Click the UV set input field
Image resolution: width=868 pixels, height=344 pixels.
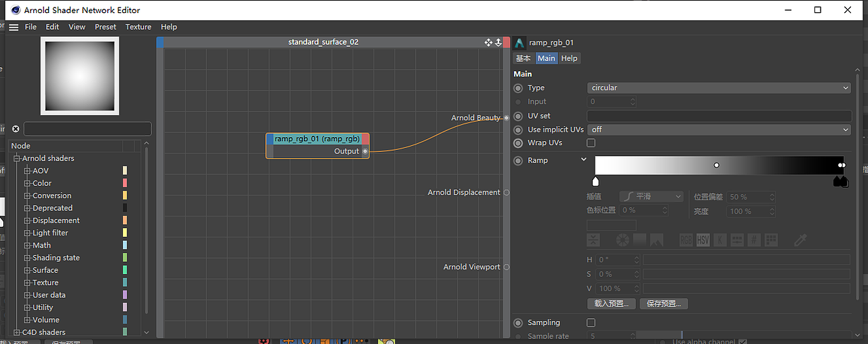coord(719,116)
